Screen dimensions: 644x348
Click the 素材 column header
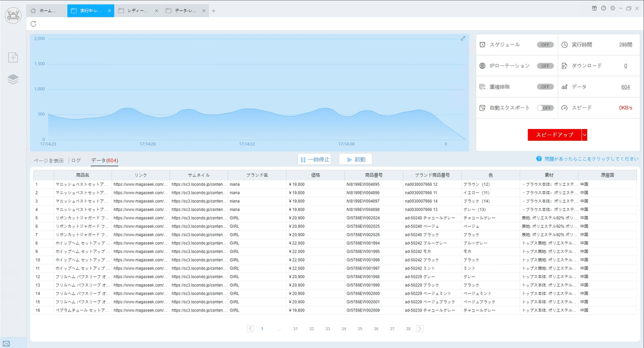[x=549, y=175]
